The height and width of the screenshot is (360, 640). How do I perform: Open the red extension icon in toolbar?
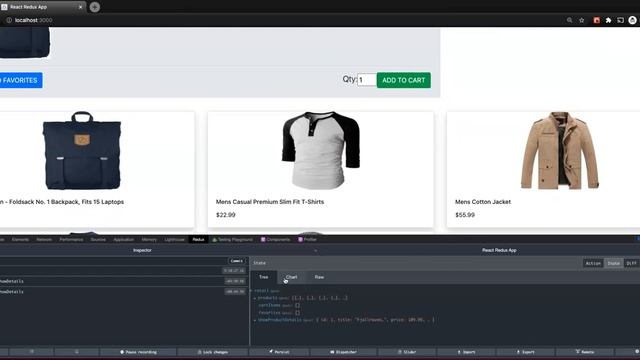[x=596, y=20]
